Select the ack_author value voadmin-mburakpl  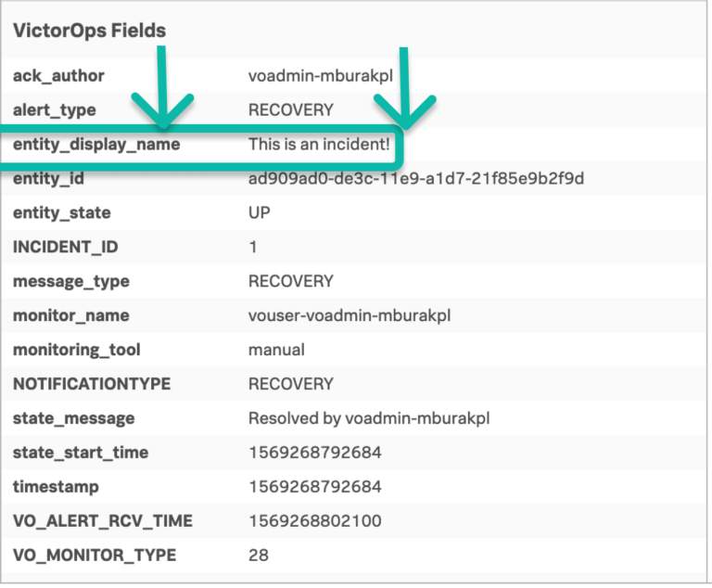pyautogui.click(x=321, y=76)
